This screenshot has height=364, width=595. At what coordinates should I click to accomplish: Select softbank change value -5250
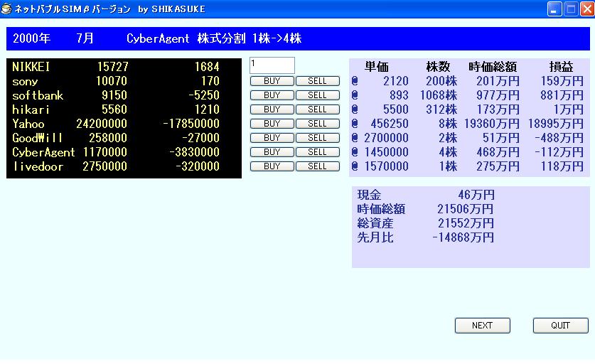pos(204,95)
